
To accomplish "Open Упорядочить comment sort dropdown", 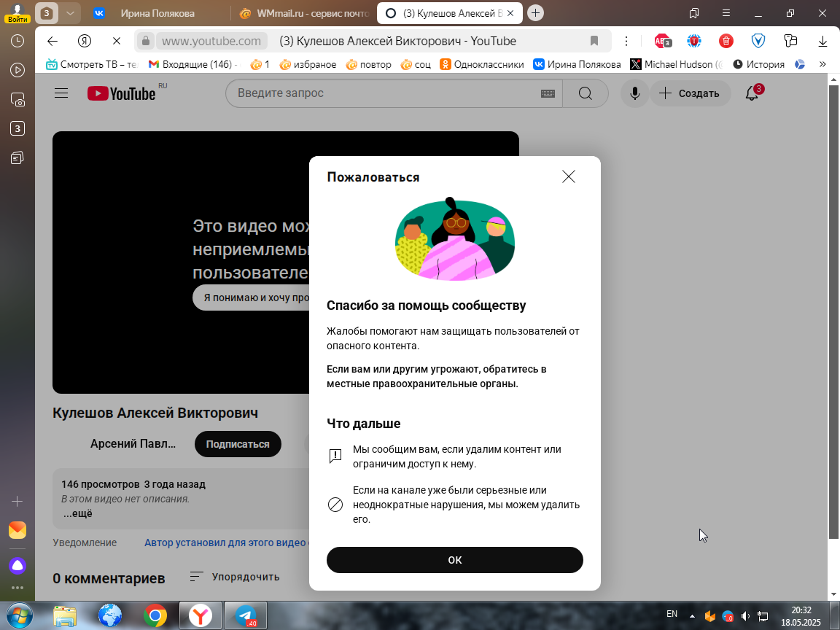I will (235, 577).
